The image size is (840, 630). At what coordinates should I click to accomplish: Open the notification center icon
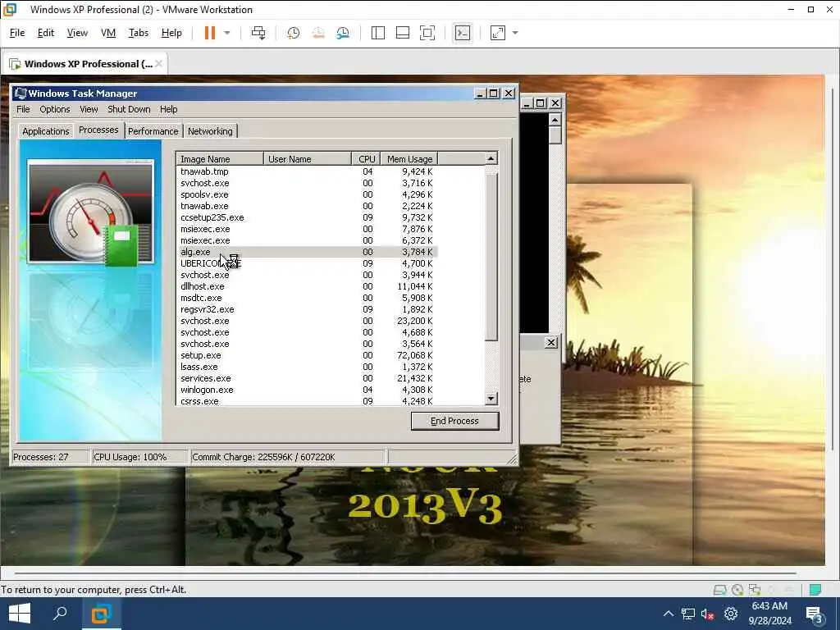point(815,614)
